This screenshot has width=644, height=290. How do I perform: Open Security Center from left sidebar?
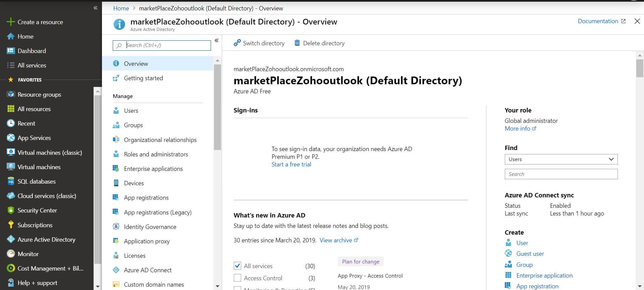(37, 210)
